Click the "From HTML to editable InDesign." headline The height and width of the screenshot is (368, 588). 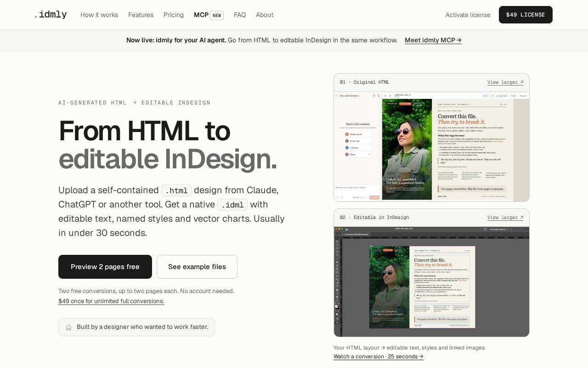(x=168, y=145)
